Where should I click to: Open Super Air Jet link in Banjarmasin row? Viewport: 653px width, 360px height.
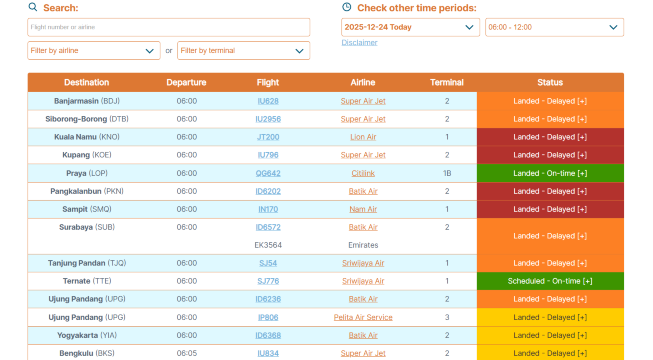(x=363, y=101)
